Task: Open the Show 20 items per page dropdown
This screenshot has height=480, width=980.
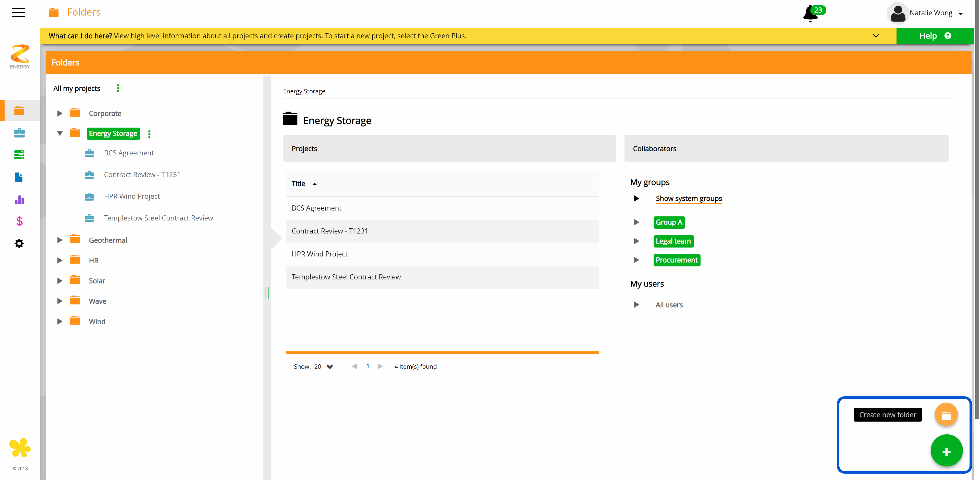Action: coord(330,367)
